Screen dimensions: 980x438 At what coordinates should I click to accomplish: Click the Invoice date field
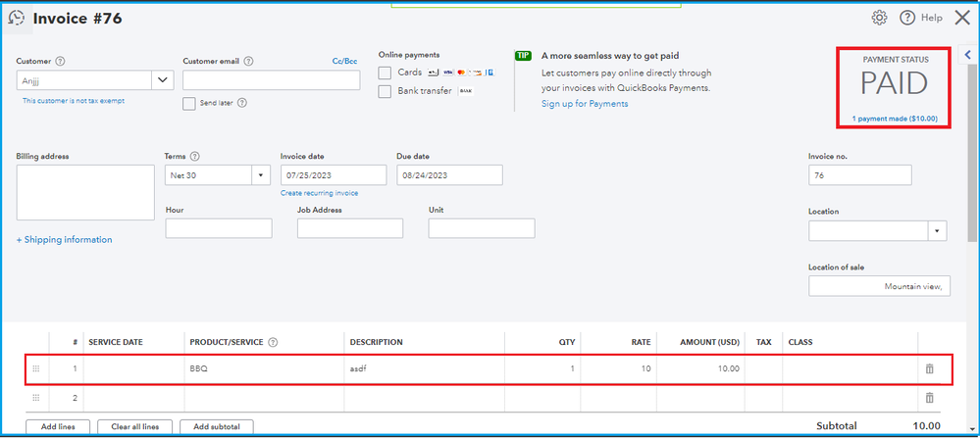tap(334, 175)
